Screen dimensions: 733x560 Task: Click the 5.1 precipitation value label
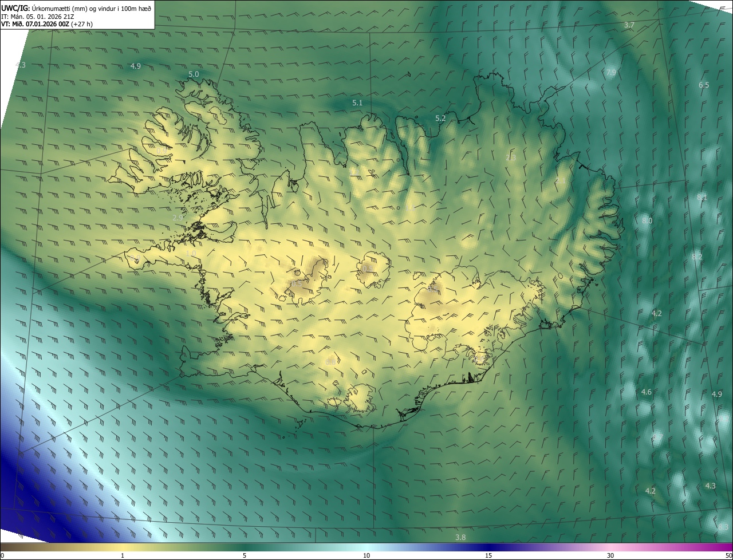[x=357, y=103]
